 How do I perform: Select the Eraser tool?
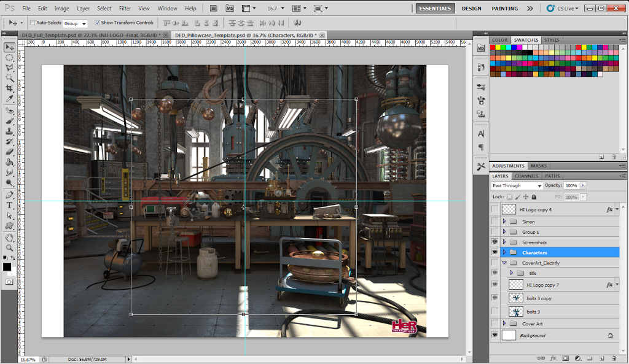click(9, 152)
